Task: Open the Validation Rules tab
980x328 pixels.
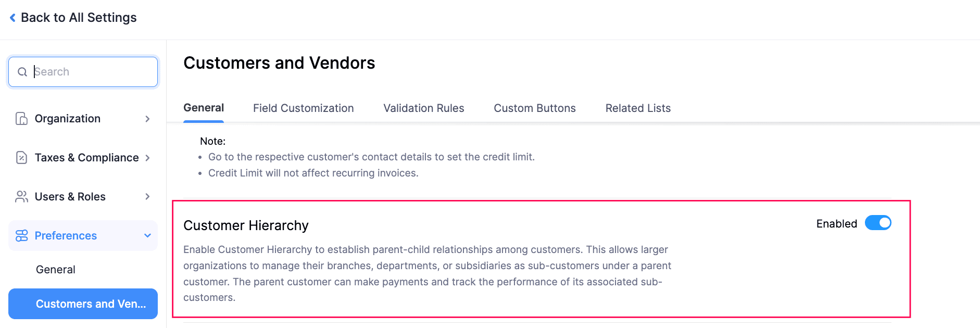Action: click(x=423, y=108)
